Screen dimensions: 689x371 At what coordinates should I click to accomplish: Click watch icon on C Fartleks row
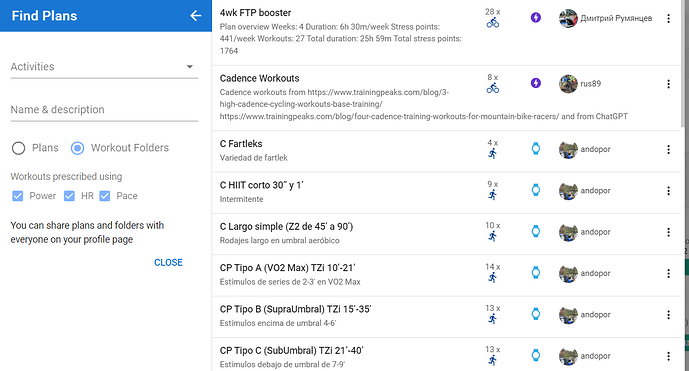click(x=536, y=149)
